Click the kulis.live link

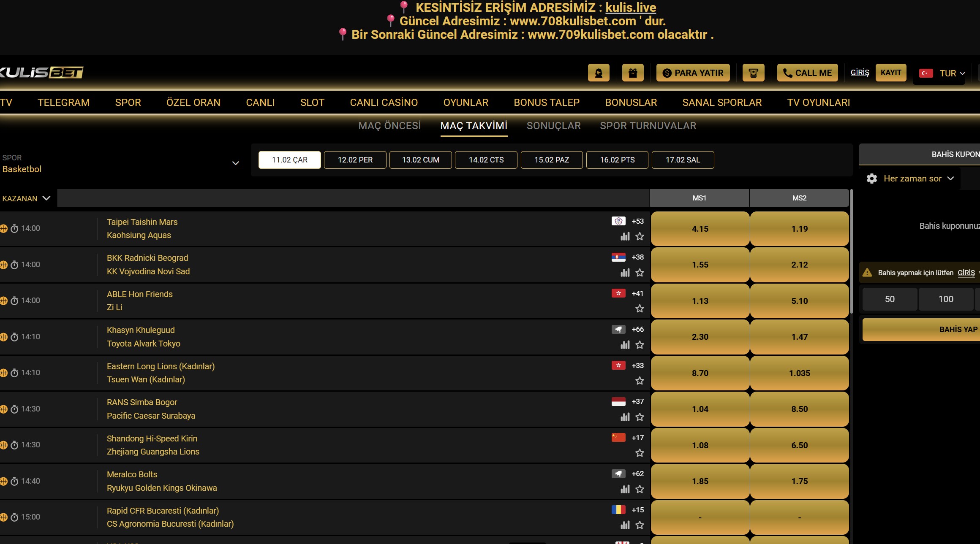[x=630, y=8]
